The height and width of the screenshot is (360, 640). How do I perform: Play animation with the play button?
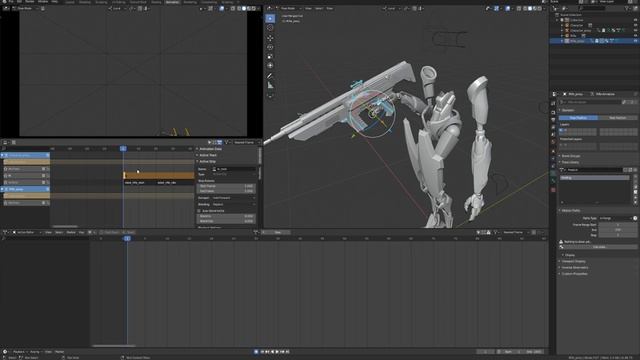277,351
